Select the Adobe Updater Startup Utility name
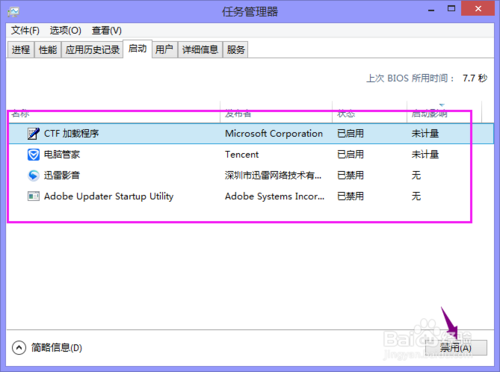 tap(109, 196)
